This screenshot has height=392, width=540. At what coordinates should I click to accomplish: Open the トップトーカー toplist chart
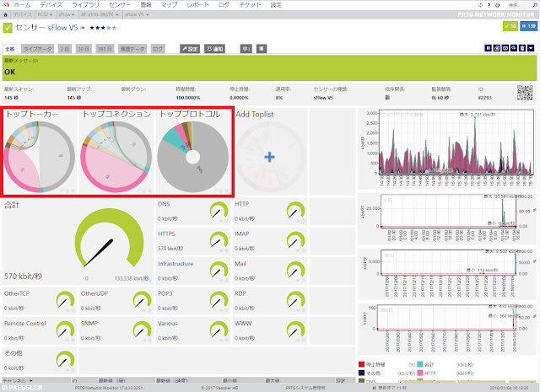tap(40, 157)
